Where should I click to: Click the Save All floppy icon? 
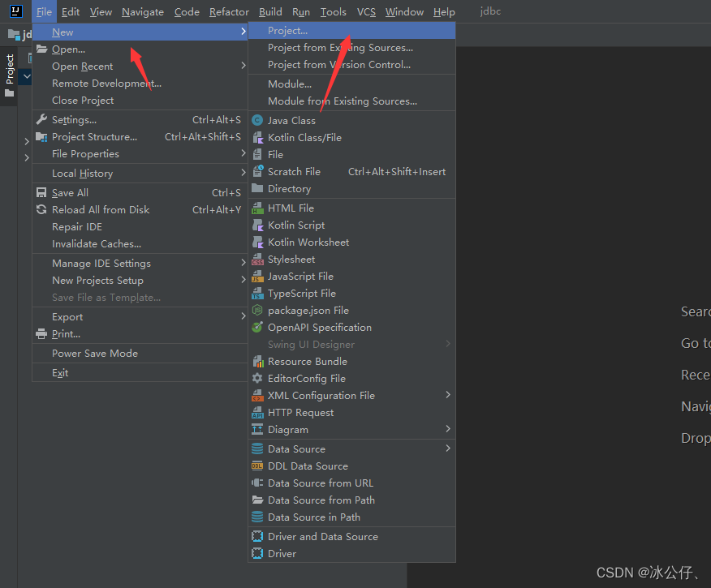(41, 192)
